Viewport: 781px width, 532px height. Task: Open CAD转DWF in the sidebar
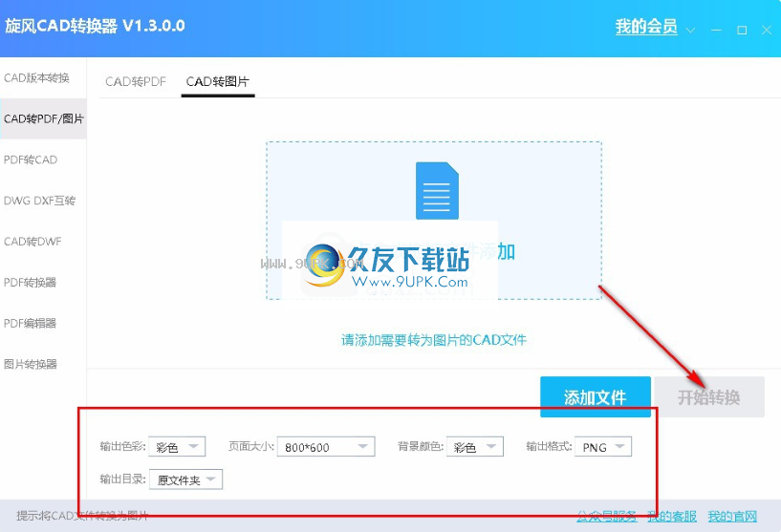point(43,242)
